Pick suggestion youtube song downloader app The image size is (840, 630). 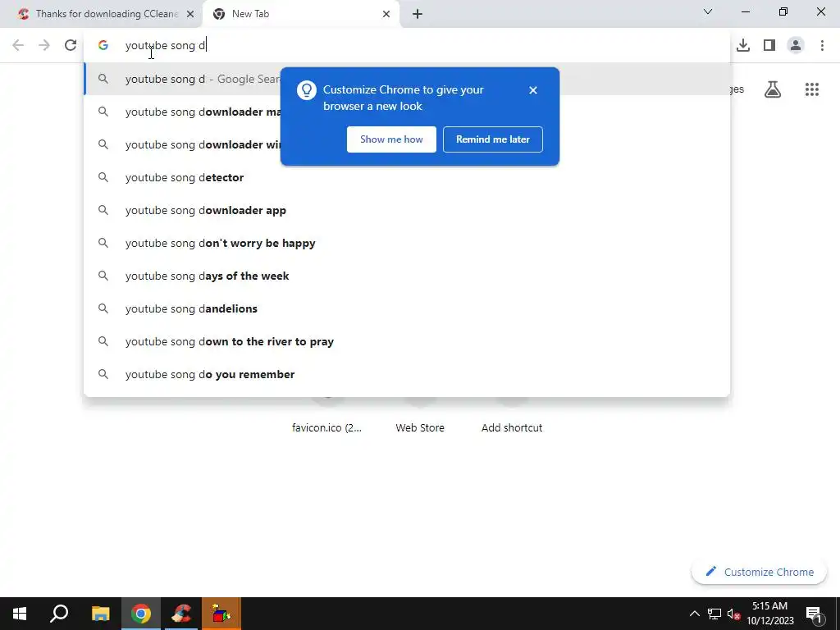pos(407,210)
